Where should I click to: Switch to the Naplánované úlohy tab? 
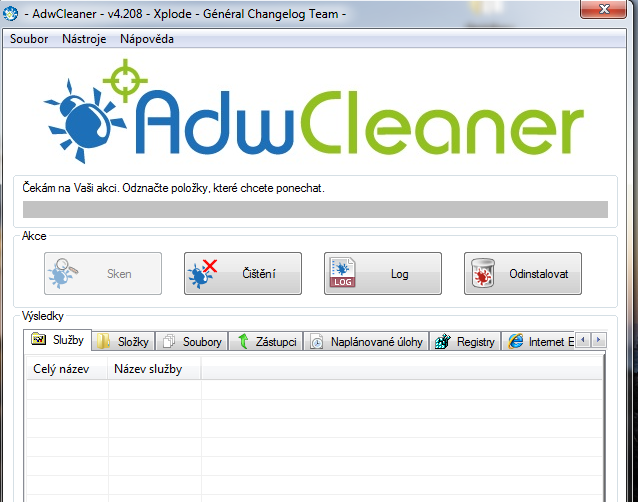click(x=367, y=341)
